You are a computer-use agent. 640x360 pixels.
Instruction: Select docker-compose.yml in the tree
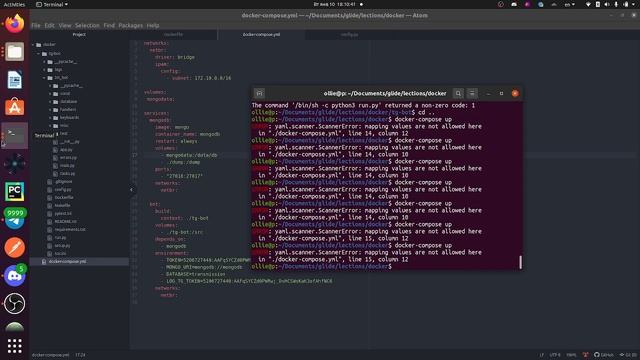[79, 261]
